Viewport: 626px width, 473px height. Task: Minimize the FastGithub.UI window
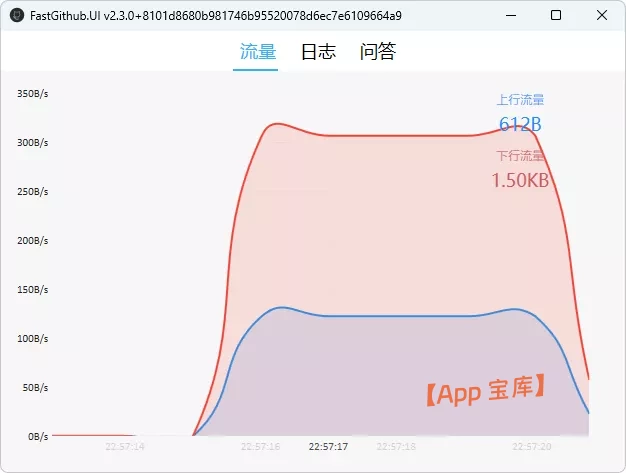click(511, 16)
